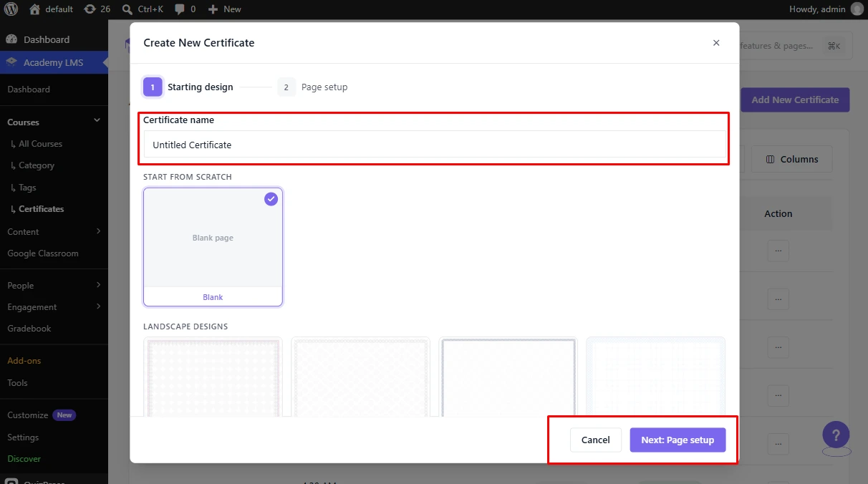Open the plus New content menu

pyautogui.click(x=225, y=9)
